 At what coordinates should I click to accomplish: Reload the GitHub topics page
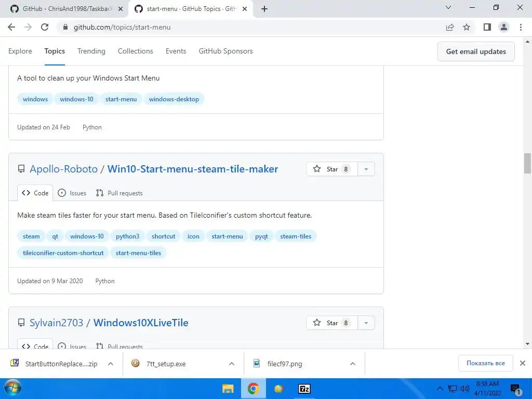pos(45,27)
